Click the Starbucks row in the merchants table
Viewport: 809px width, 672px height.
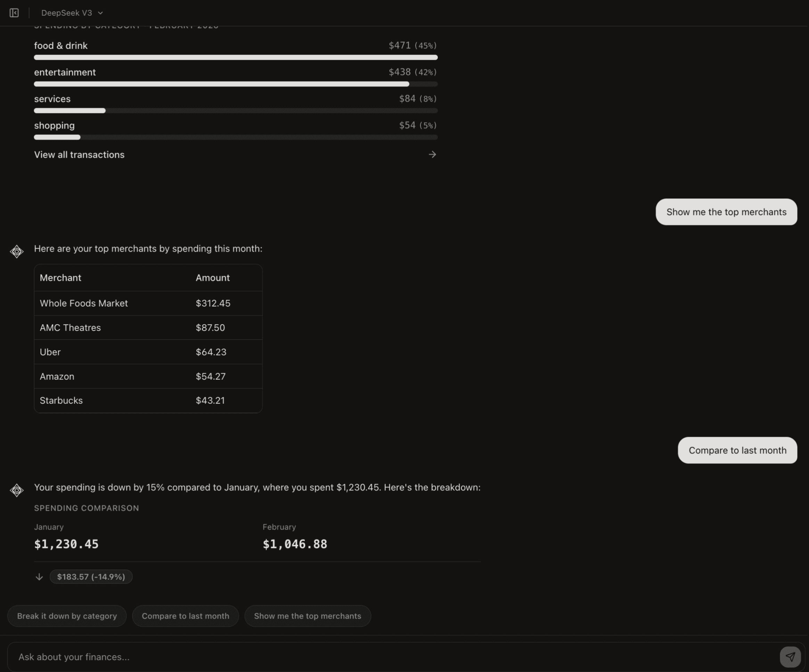(x=148, y=401)
